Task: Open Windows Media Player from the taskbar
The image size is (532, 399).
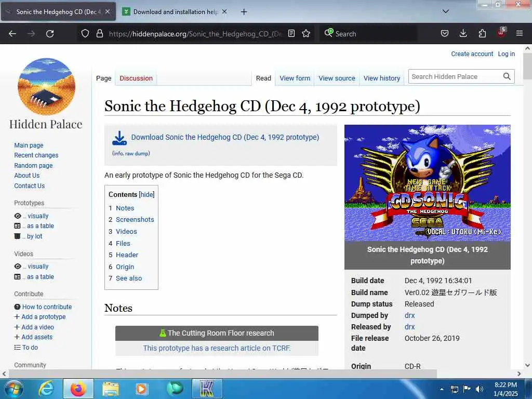Action: click(142, 389)
